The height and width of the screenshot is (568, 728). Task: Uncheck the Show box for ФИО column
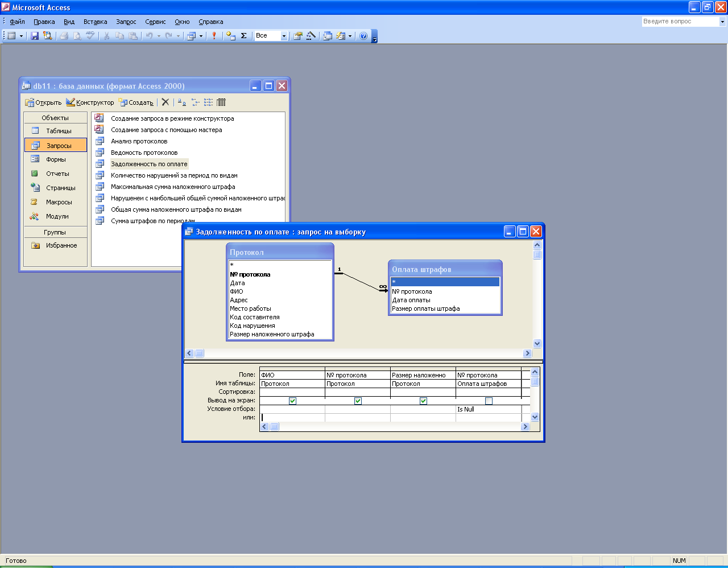292,401
